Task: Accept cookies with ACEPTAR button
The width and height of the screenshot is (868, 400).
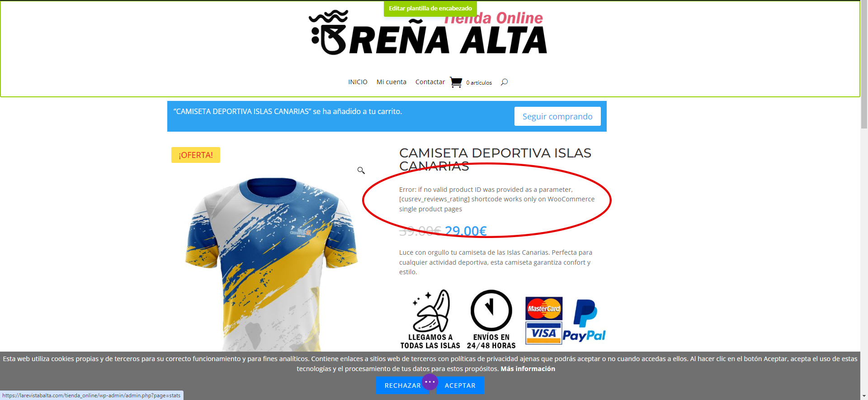Action: (460, 386)
